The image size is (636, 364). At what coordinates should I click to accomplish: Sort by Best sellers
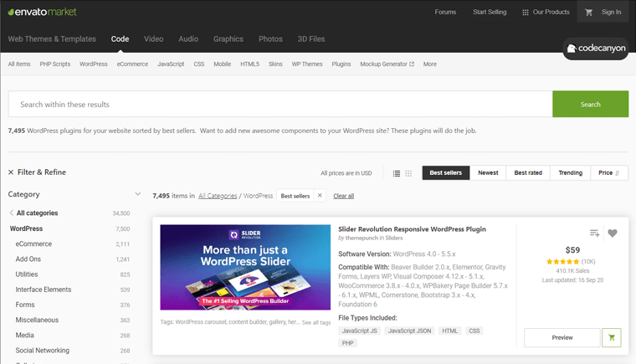point(446,173)
